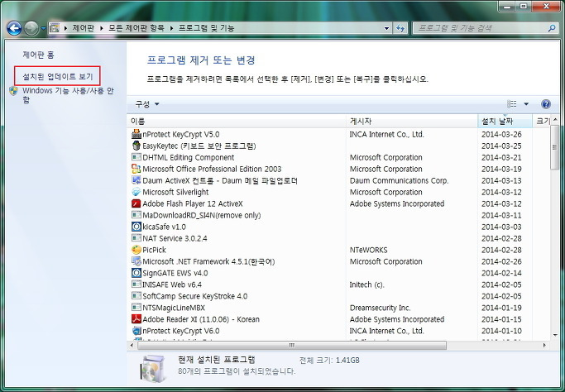Click the Forward navigation arrow button
The image size is (565, 392).
click(x=31, y=28)
